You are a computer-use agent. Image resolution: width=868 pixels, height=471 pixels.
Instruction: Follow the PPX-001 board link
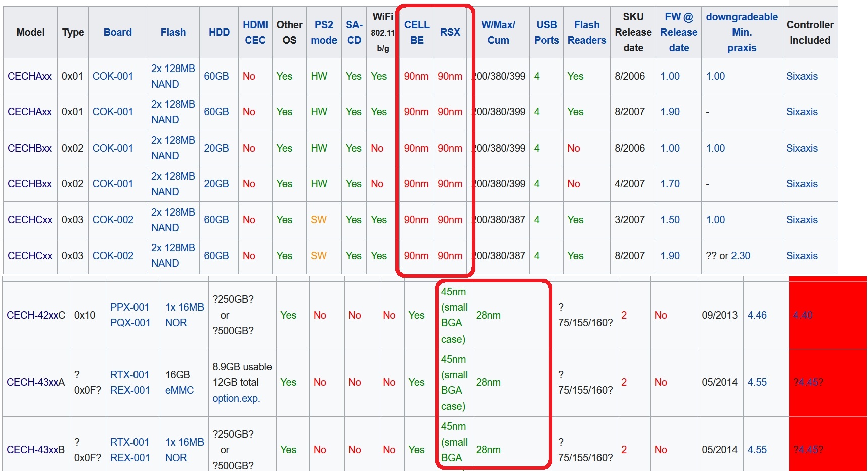(129, 307)
